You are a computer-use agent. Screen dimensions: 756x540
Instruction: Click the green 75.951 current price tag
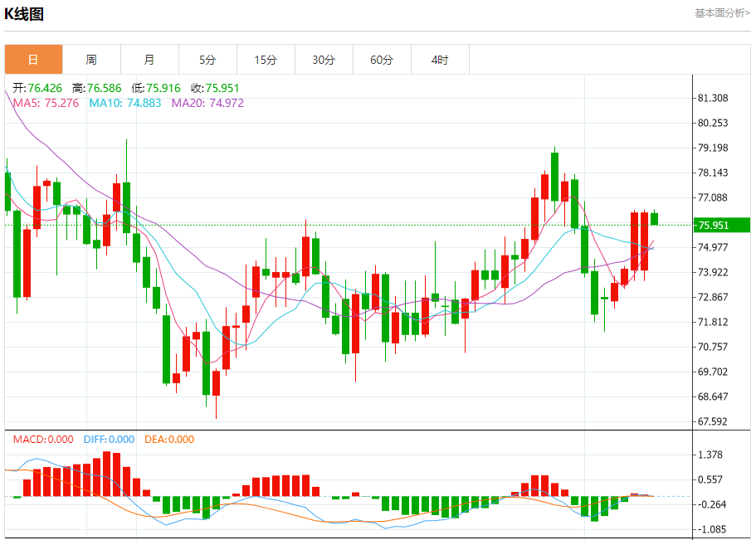(x=722, y=225)
